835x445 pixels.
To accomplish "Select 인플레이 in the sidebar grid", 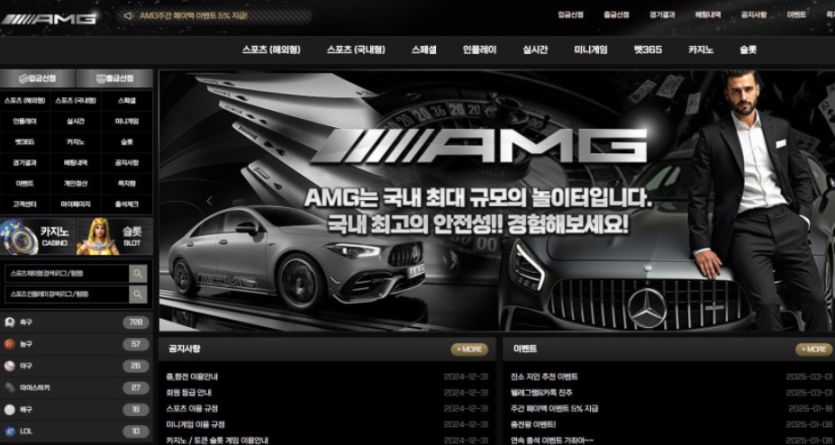I will pyautogui.click(x=25, y=121).
